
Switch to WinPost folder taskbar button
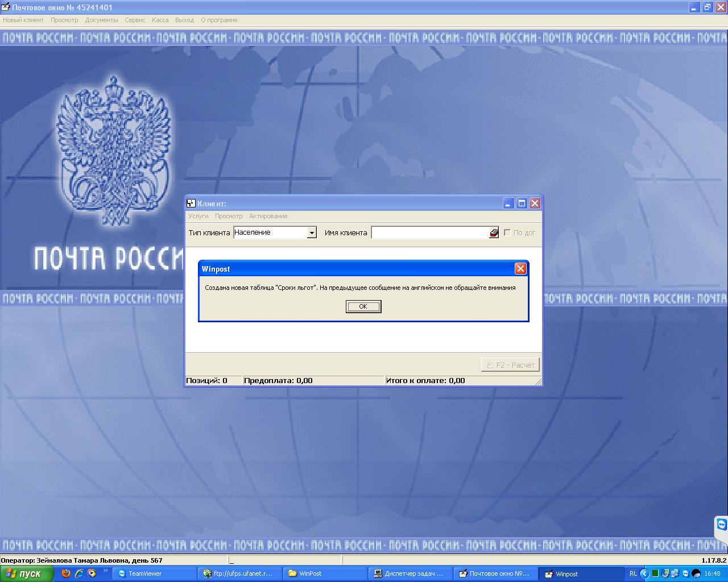coord(325,574)
